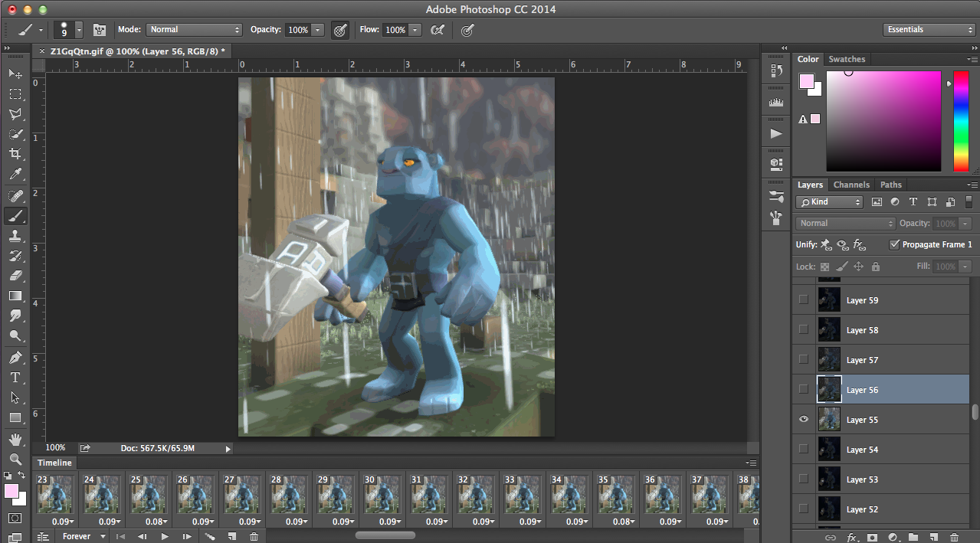Toggle tablet pressure for opacity

click(340, 30)
